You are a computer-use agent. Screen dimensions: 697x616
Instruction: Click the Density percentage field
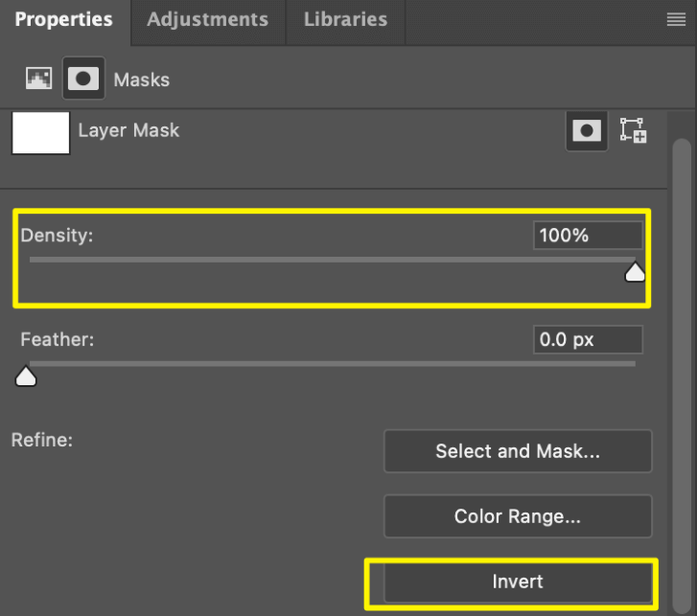point(588,236)
